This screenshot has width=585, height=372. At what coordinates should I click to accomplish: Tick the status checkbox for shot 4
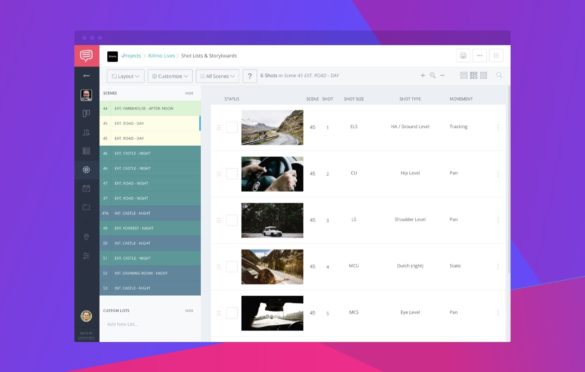232,267
